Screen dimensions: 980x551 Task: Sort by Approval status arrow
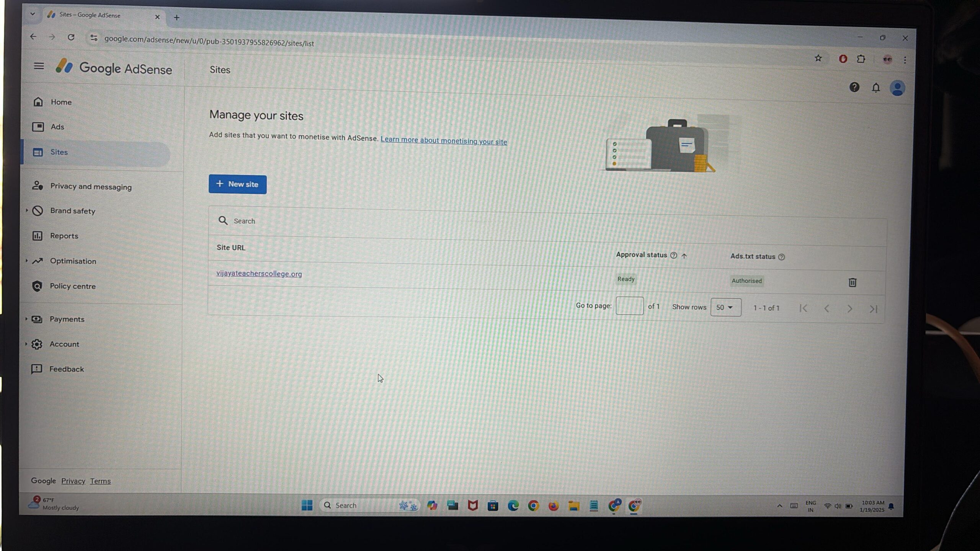[x=684, y=256]
